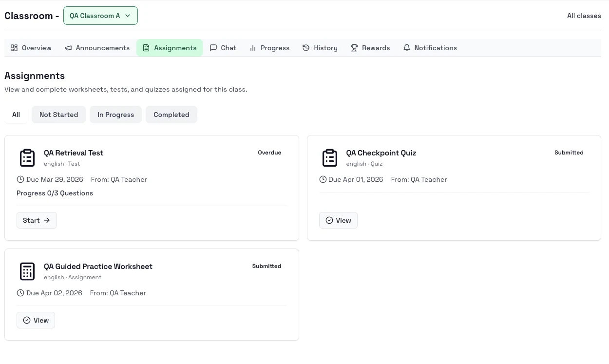Click the clock icon next to Due Mar 29, 2026
The image size is (609, 364).
tap(20, 179)
